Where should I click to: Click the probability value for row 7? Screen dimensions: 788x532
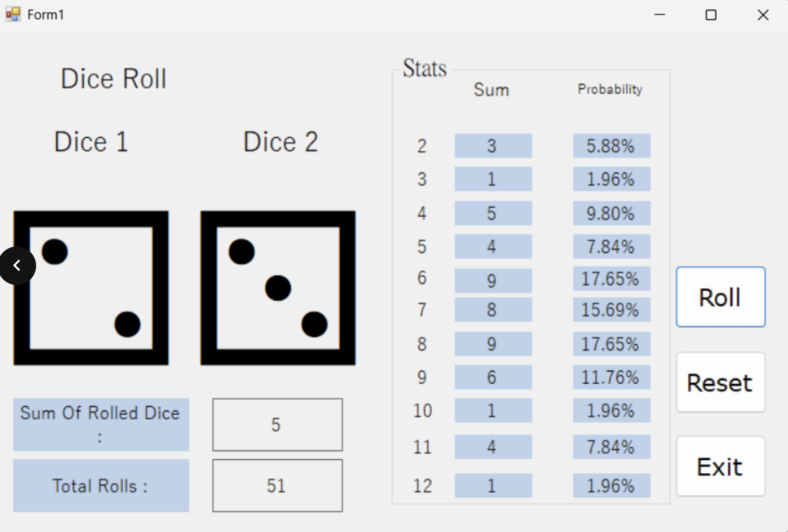click(x=611, y=310)
